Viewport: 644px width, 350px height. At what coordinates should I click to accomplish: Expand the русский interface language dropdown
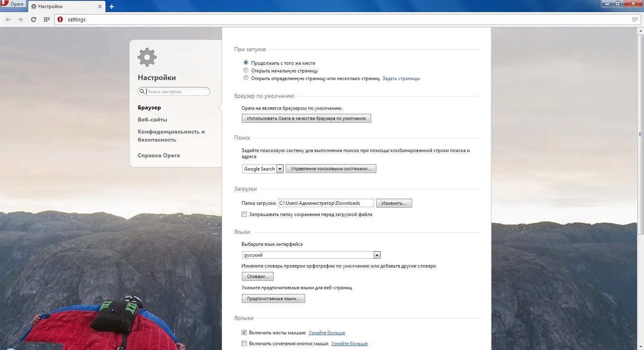[311, 255]
